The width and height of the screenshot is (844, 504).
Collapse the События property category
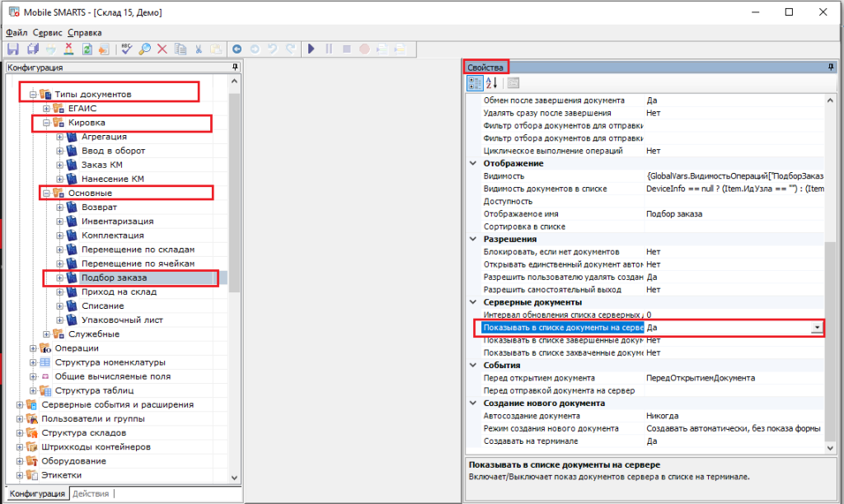coord(473,365)
